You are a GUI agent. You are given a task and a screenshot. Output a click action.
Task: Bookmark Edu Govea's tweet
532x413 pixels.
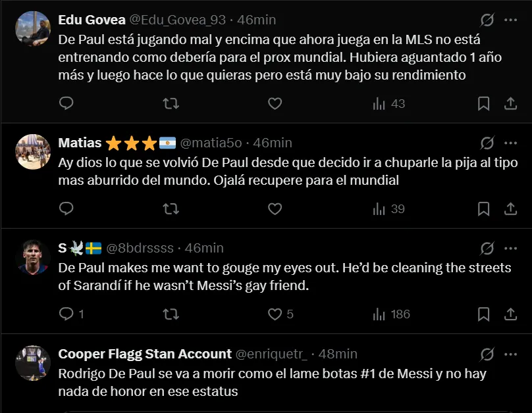483,103
